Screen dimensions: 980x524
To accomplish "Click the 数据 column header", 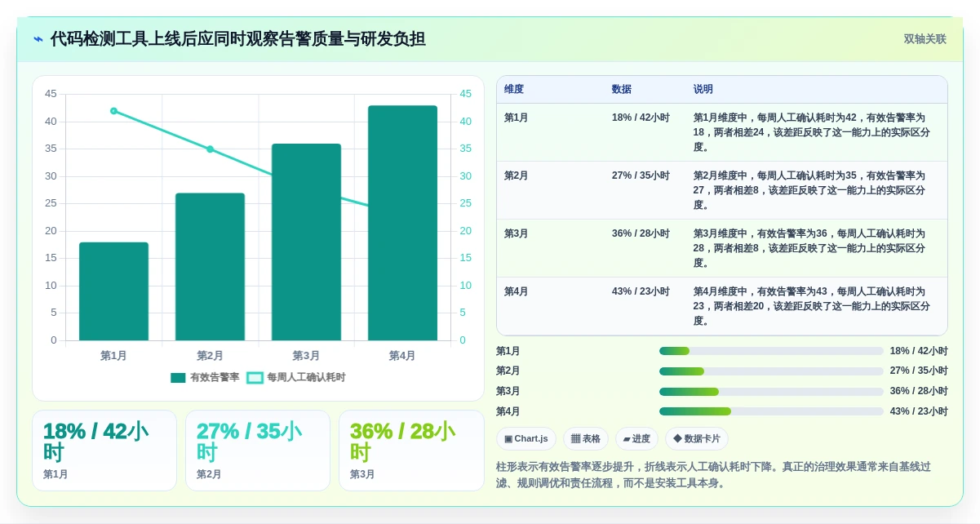I will click(622, 89).
